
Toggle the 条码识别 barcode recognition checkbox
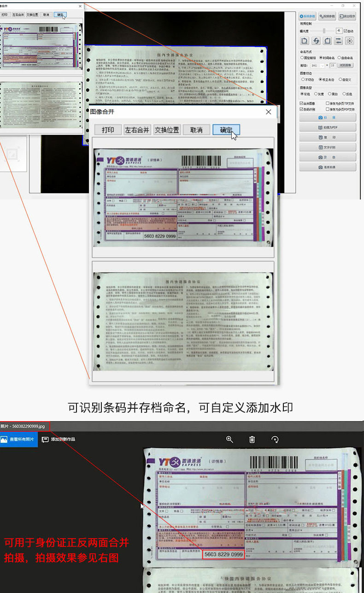(308, 109)
